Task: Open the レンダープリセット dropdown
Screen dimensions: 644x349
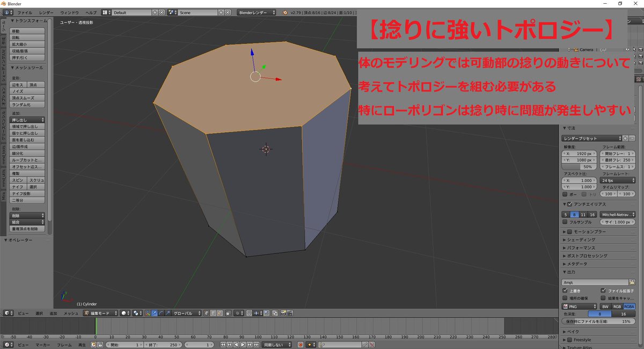Action: pyautogui.click(x=591, y=138)
